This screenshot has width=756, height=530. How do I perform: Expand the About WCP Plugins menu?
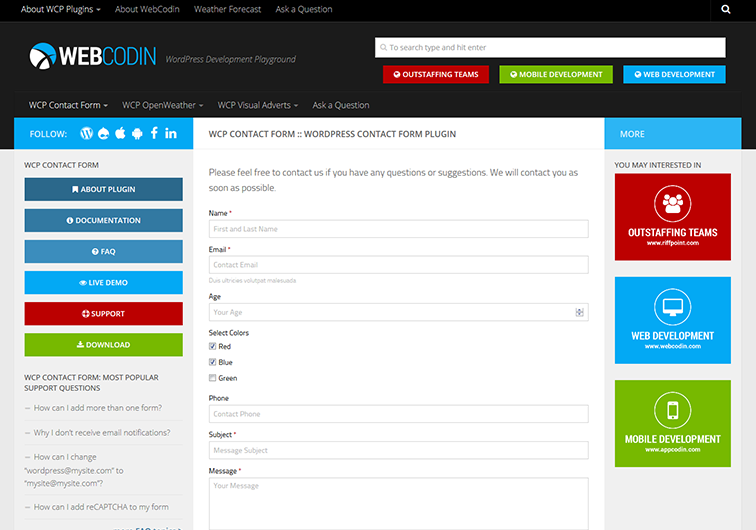[x=60, y=9]
